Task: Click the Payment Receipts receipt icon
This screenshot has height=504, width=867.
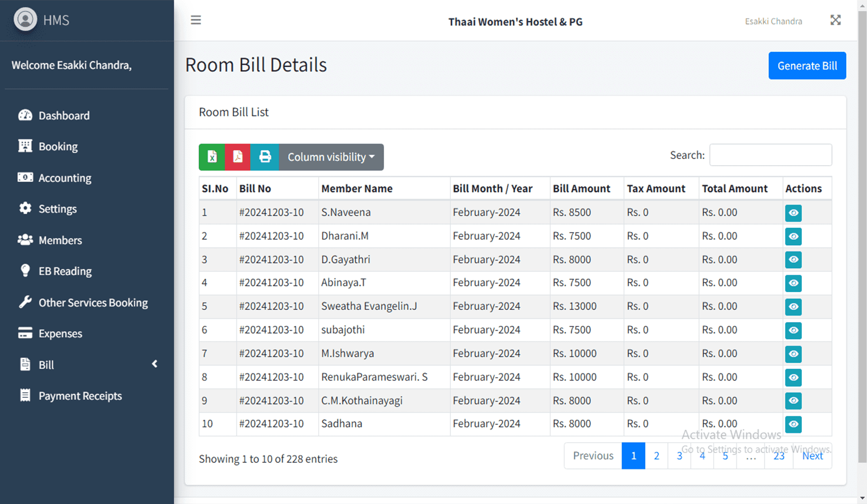Action: [x=25, y=395]
